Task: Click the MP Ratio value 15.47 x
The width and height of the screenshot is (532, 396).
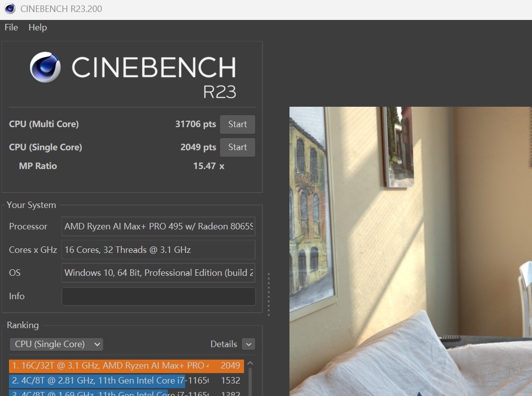Action: (209, 166)
